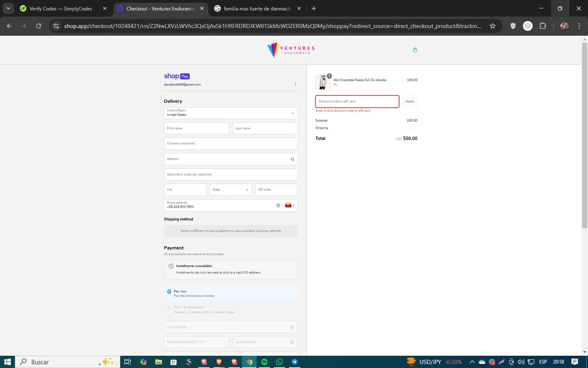Reload the checkout page

point(38,26)
